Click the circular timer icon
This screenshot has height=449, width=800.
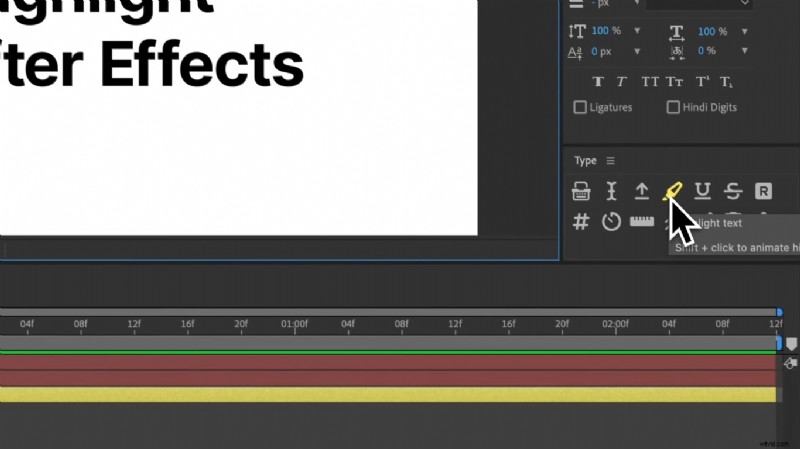611,221
